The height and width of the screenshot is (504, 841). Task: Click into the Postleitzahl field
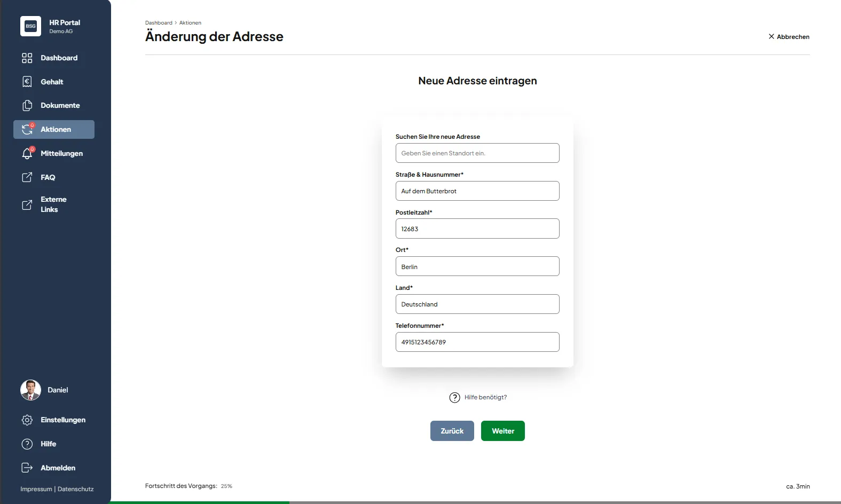coord(477,229)
